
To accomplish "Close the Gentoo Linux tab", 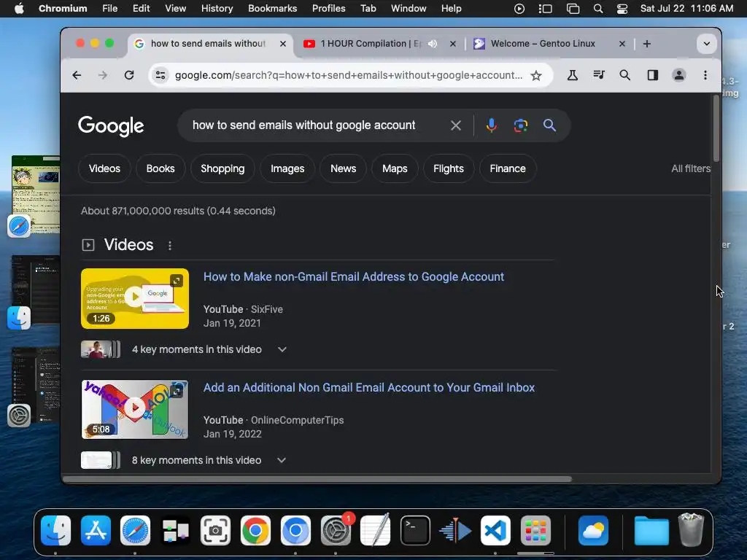I will point(622,44).
